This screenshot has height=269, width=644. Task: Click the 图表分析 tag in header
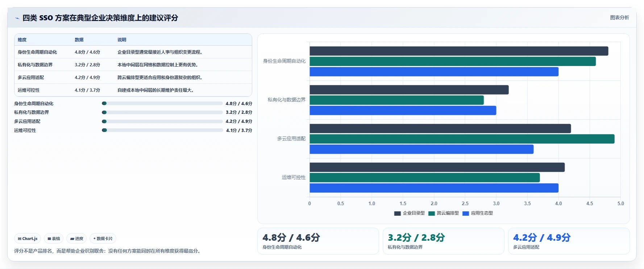coord(619,17)
